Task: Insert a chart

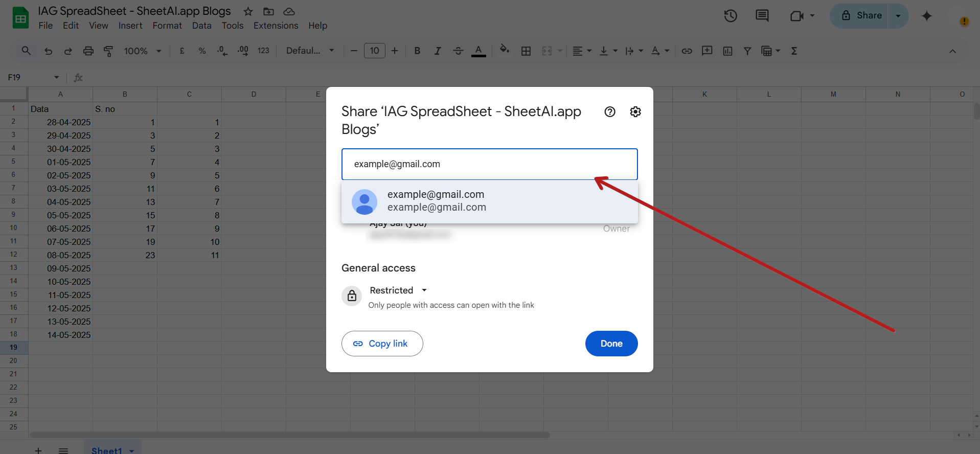Action: [x=727, y=51]
